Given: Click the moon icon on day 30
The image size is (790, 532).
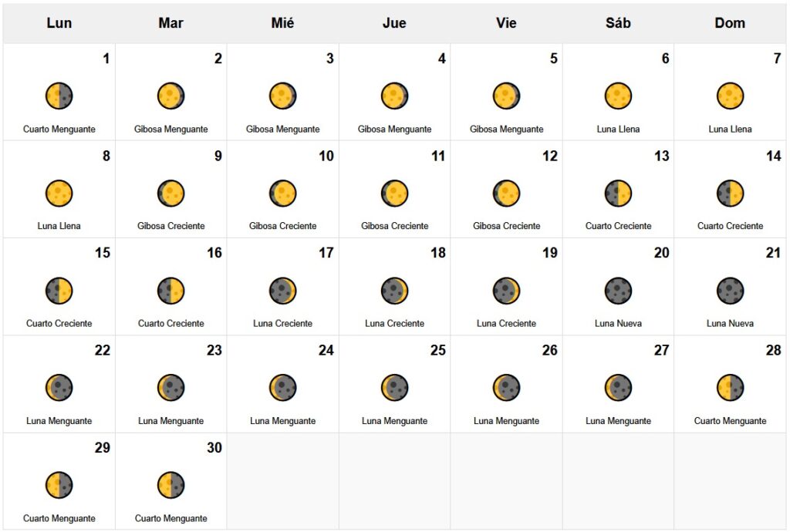Looking at the screenshot, I should [171, 485].
